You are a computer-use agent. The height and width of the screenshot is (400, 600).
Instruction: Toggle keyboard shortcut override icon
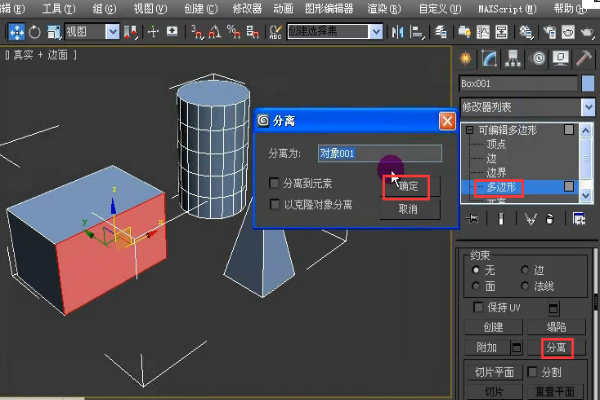172,31
